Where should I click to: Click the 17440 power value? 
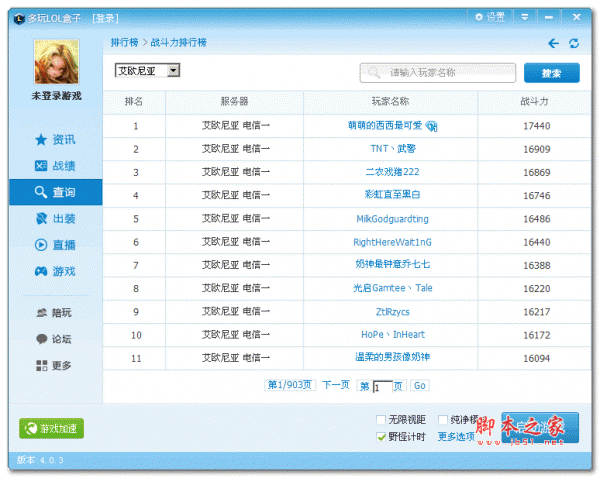click(x=536, y=126)
